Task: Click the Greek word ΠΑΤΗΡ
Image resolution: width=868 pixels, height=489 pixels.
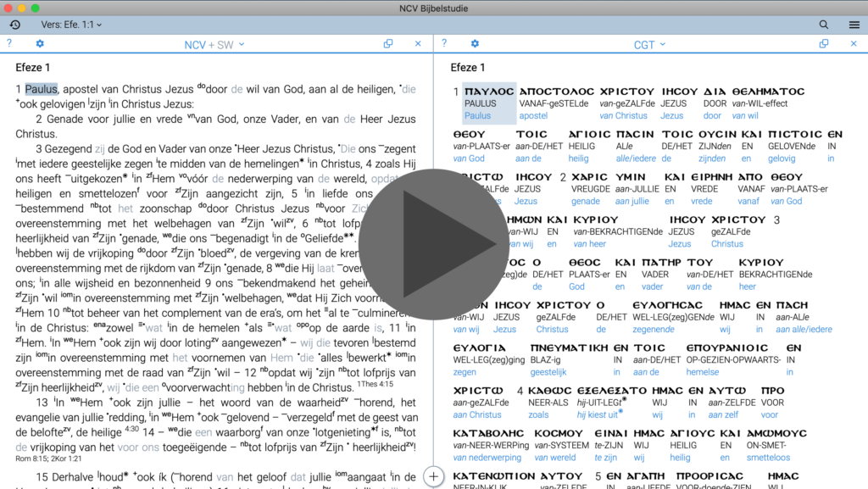Action: click(661, 262)
